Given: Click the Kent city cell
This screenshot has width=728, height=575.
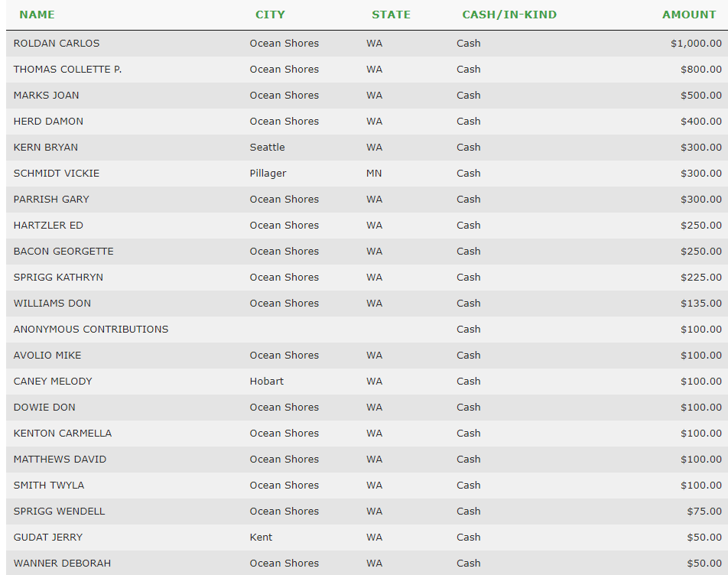Looking at the screenshot, I should point(261,538).
